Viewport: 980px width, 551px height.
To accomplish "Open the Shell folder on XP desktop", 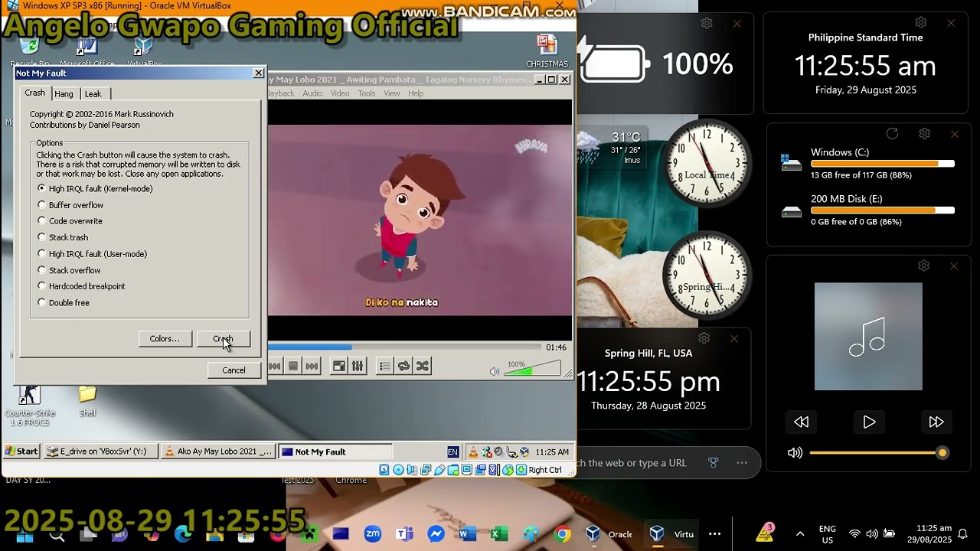I will click(87, 400).
